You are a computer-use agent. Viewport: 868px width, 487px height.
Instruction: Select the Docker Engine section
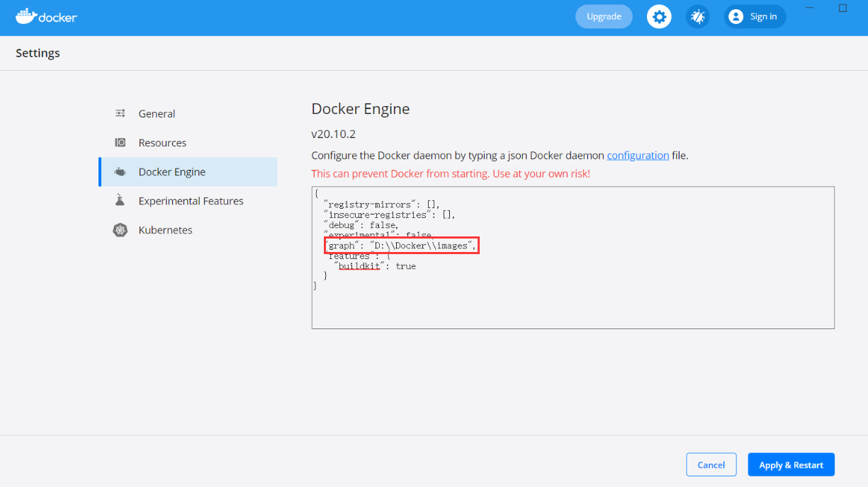coord(188,172)
